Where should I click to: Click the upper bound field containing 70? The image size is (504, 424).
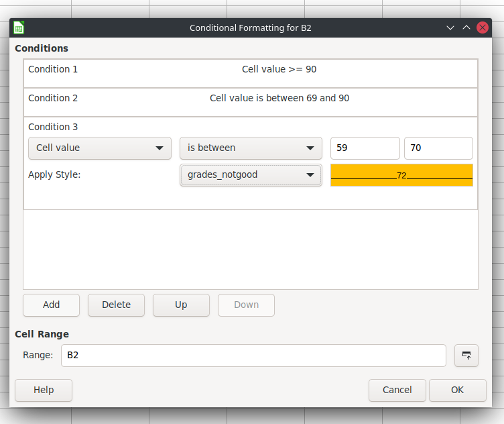tap(438, 148)
